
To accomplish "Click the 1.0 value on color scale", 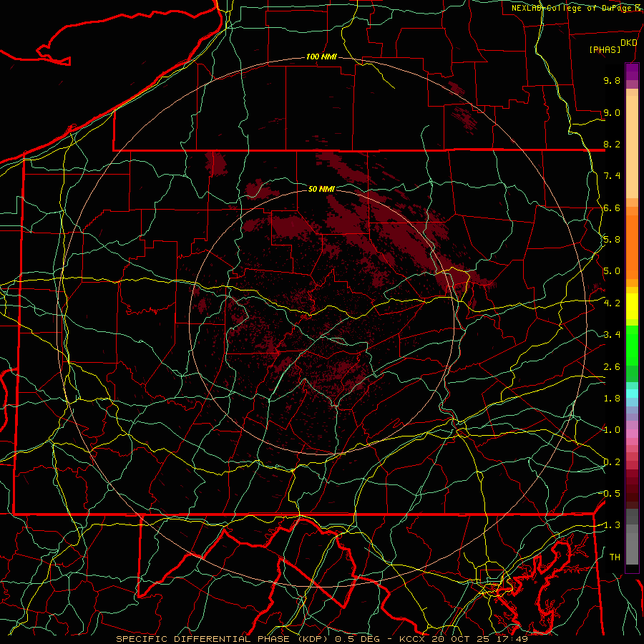I will tap(612, 430).
